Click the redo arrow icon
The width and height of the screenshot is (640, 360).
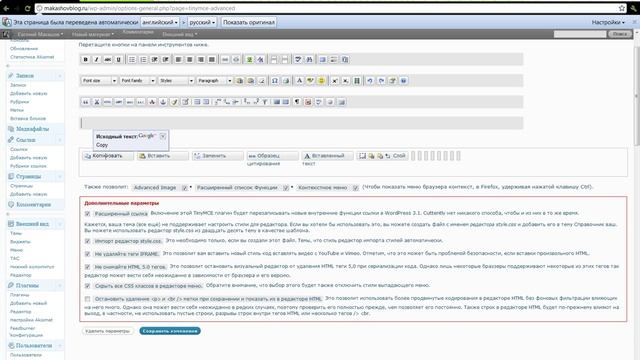(x=381, y=81)
